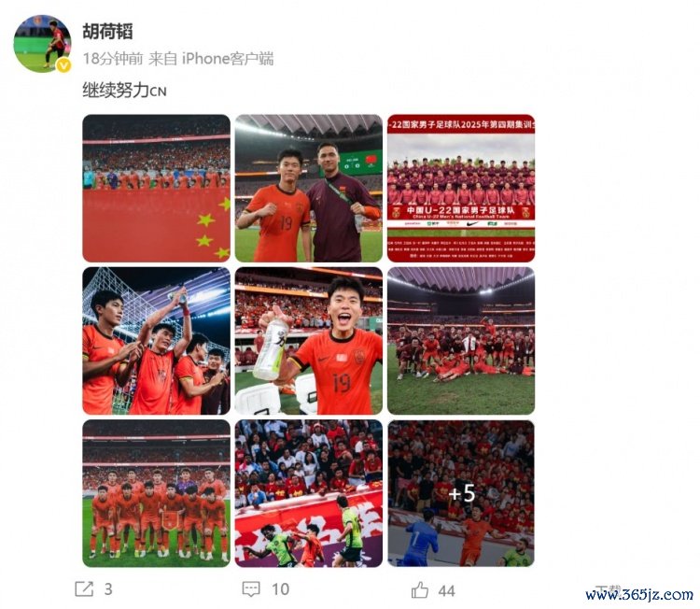700x609 pixels.
Task: Open 胡荷韬's profile avatar
Action: (x=42, y=43)
